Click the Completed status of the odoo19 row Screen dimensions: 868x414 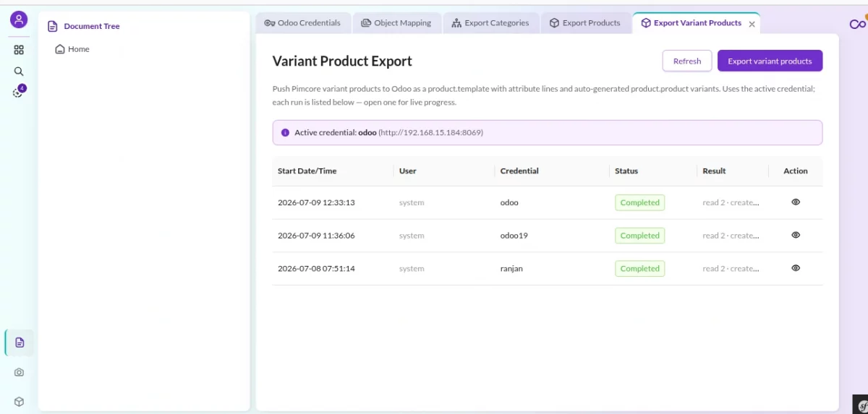640,236
